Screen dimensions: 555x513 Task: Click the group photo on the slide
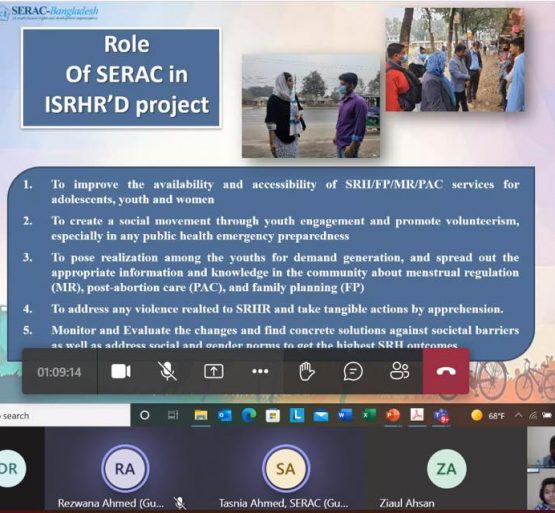(455, 59)
